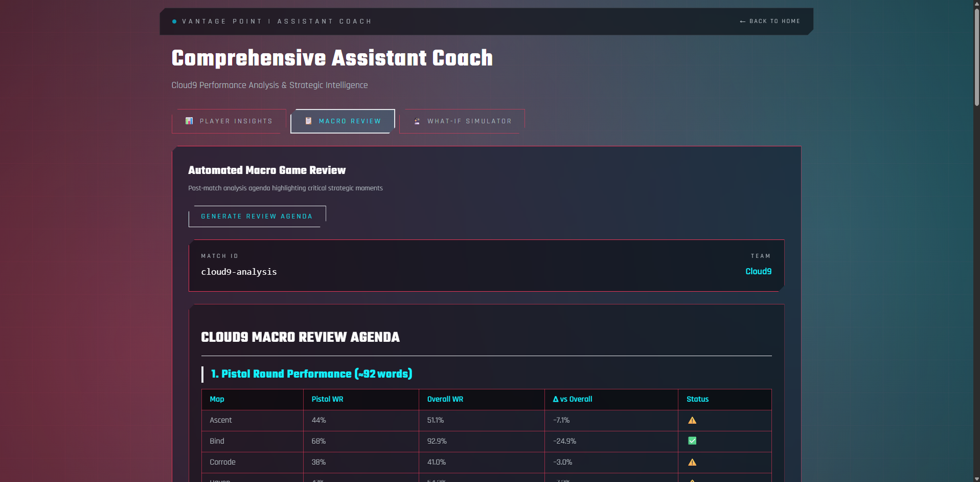Select the cloud9-analysis match ID

click(x=239, y=272)
